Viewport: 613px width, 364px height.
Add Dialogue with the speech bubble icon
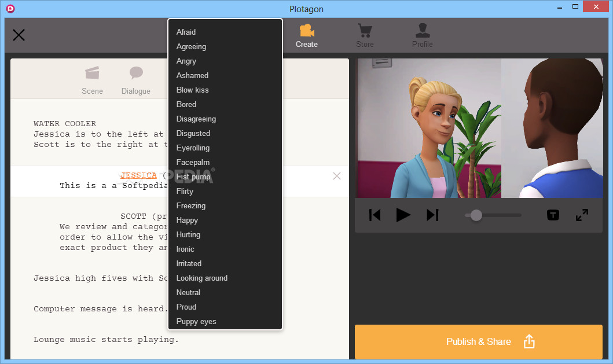pos(136,73)
